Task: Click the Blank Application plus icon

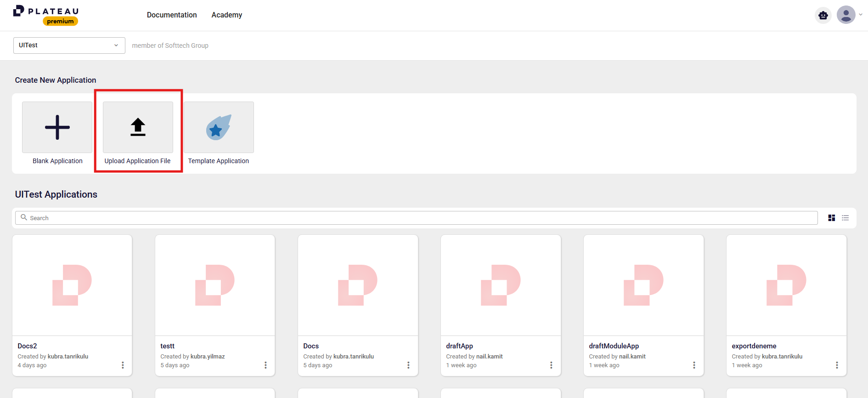Action: (x=57, y=127)
